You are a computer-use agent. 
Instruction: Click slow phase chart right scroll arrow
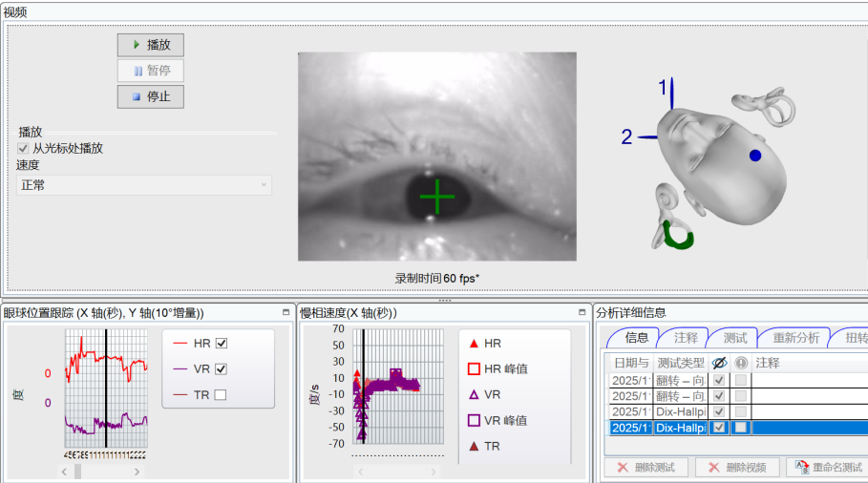tap(434, 472)
